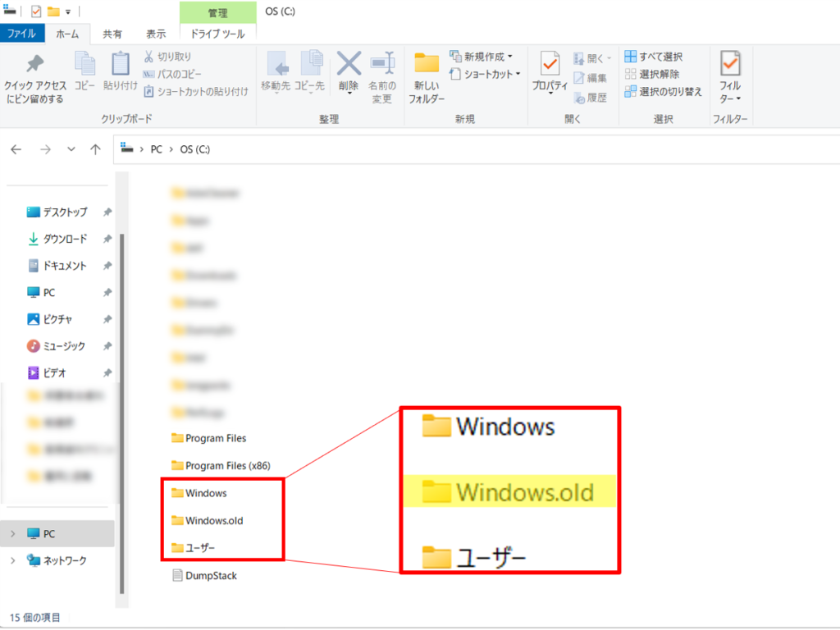
Task: Click the Pin to Quick Access icon
Action: pos(34,65)
